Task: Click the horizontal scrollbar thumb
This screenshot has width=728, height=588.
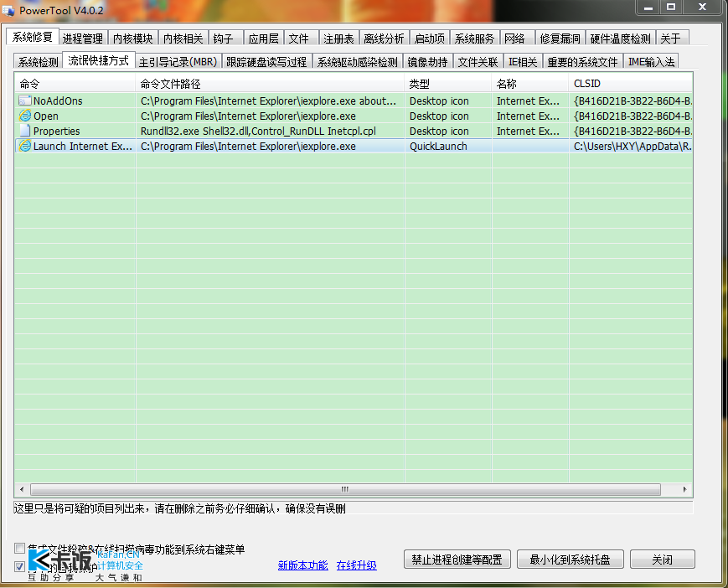Action: tap(345, 489)
